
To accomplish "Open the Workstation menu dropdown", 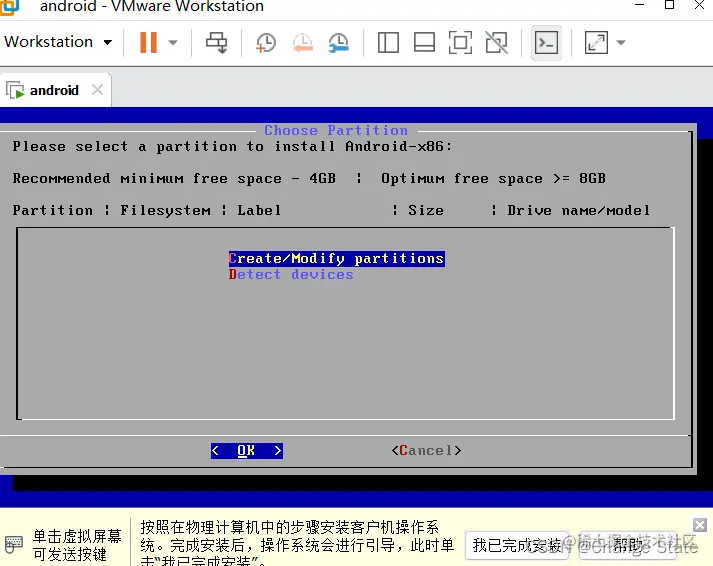I will pos(58,42).
